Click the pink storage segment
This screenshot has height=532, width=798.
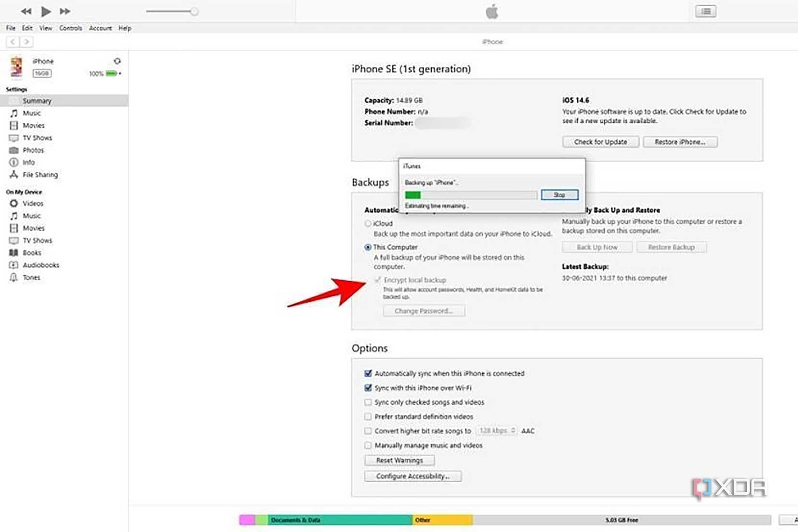tap(247, 520)
